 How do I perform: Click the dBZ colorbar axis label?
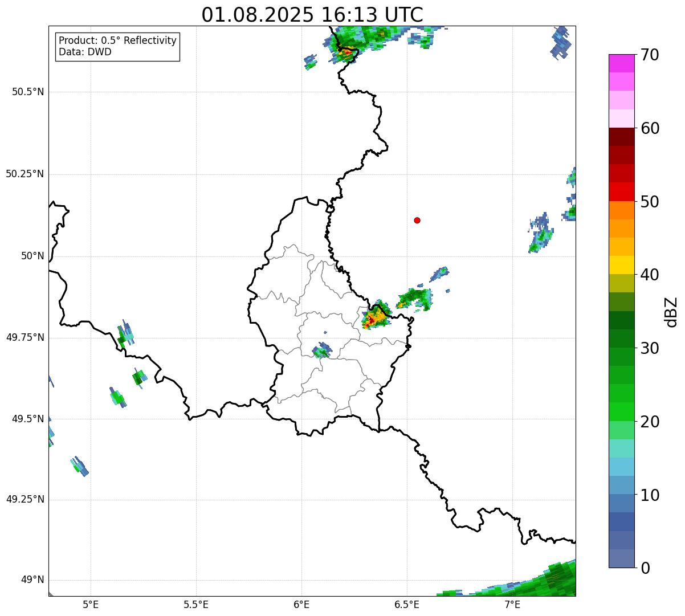click(x=671, y=311)
